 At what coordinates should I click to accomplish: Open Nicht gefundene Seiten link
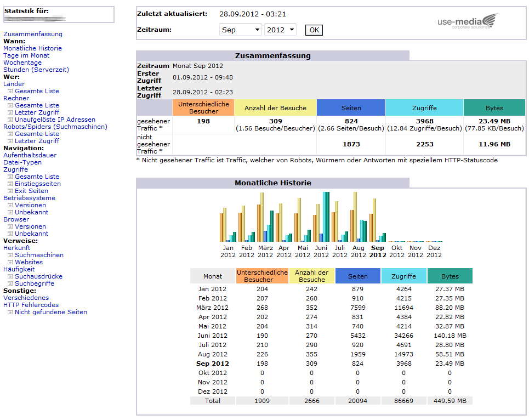51,312
